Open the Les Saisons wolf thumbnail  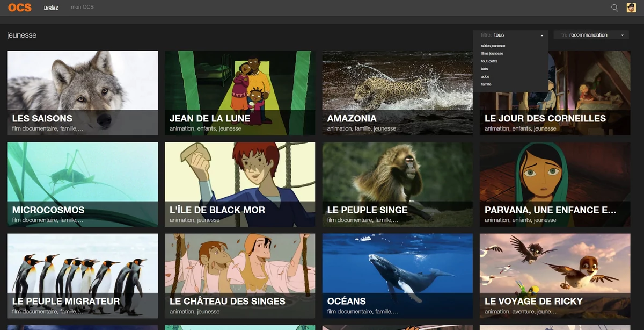click(82, 93)
